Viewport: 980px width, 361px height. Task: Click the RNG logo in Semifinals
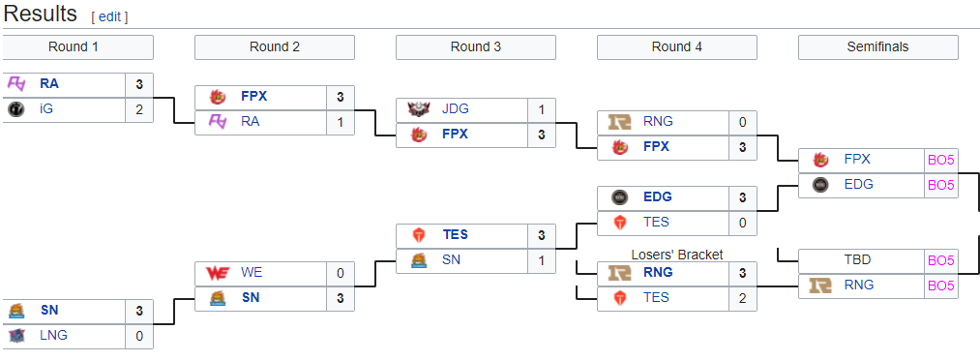[x=820, y=286]
